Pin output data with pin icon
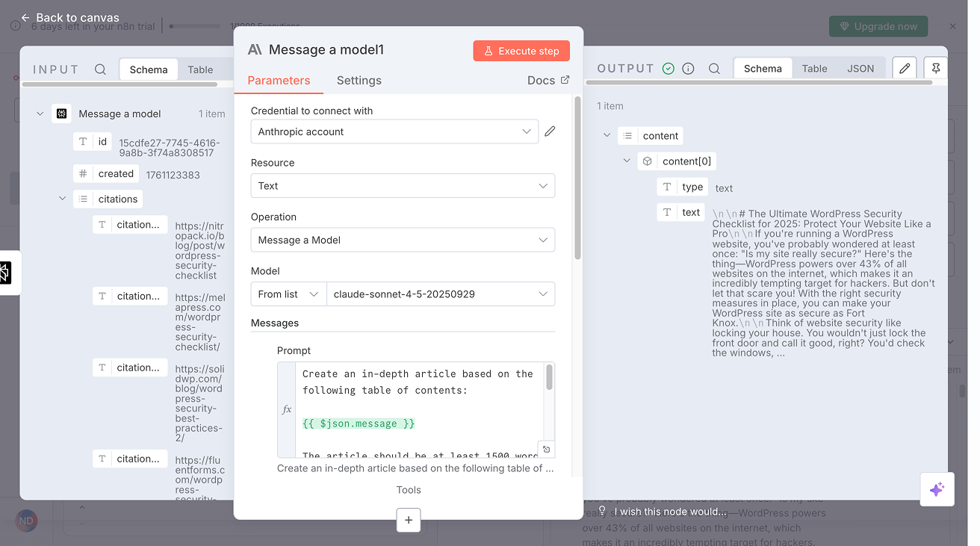The width and height of the screenshot is (980, 546). click(935, 68)
